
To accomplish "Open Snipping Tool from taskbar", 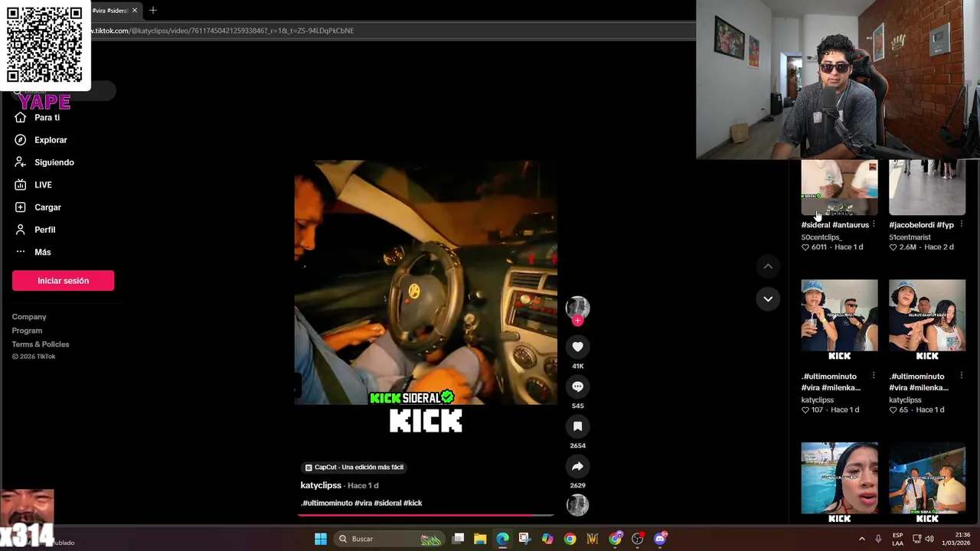I will 524,539.
